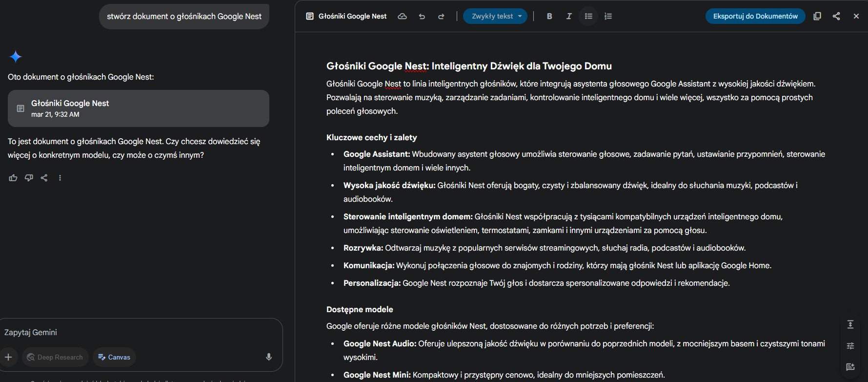
Task: Click the timestamp 'mar 21, 9:32 AM'
Action: coord(55,114)
